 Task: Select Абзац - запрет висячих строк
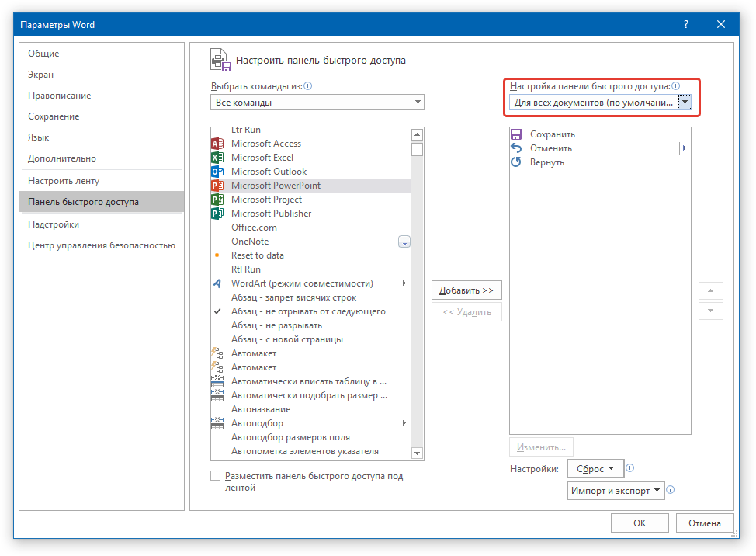pos(310,297)
